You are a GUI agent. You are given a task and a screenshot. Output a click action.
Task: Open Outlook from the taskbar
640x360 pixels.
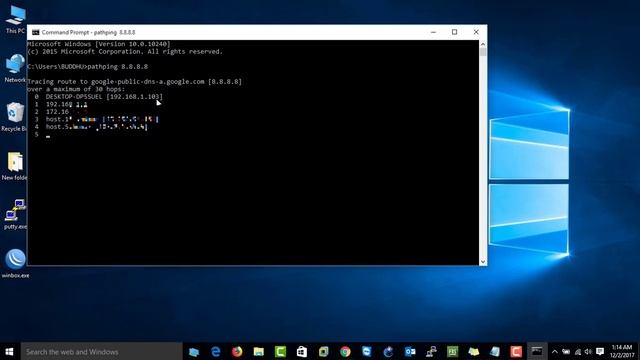pyautogui.click(x=410, y=351)
